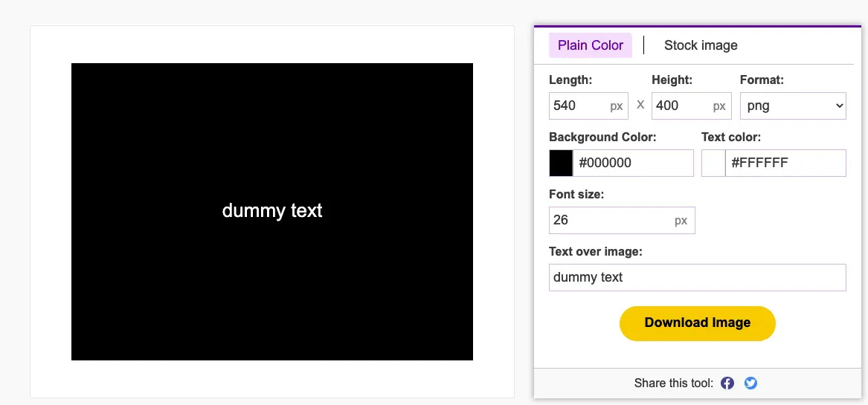Share the tool on Twitter icon
The height and width of the screenshot is (405, 868).
pos(750,383)
